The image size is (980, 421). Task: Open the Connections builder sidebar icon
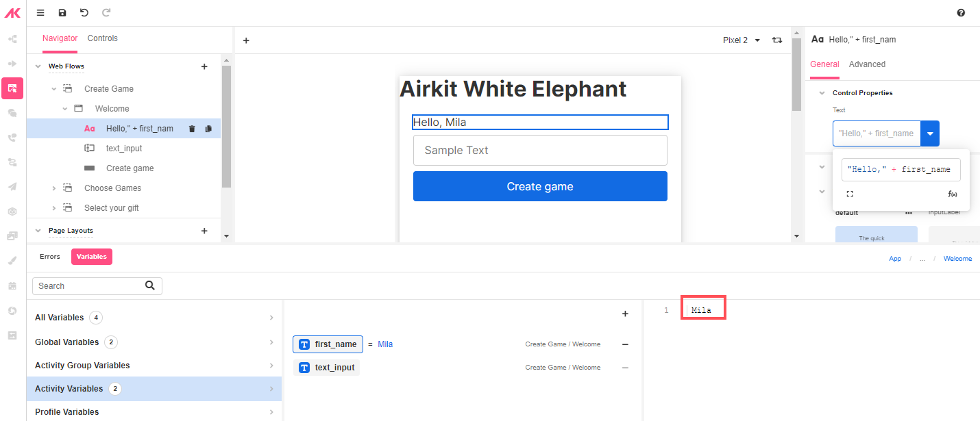tap(12, 39)
